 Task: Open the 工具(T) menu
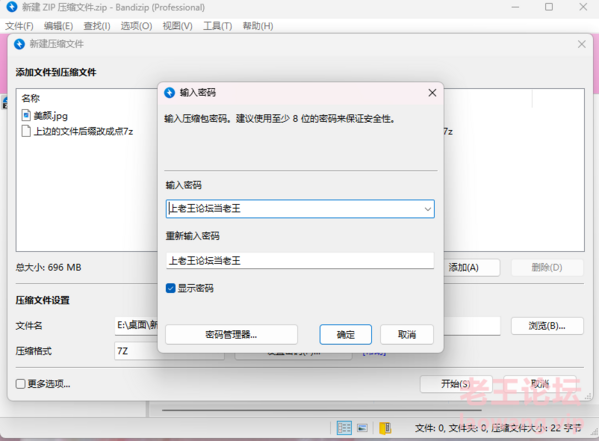217,26
